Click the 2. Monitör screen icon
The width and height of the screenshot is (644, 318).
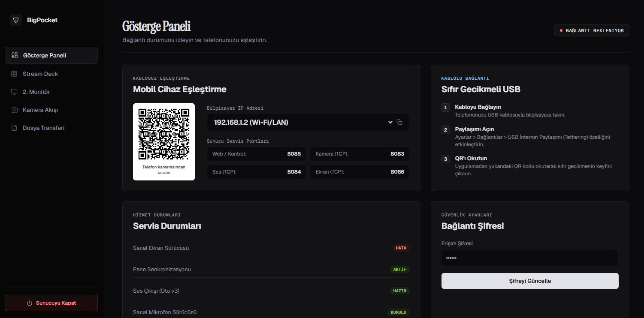click(x=14, y=92)
